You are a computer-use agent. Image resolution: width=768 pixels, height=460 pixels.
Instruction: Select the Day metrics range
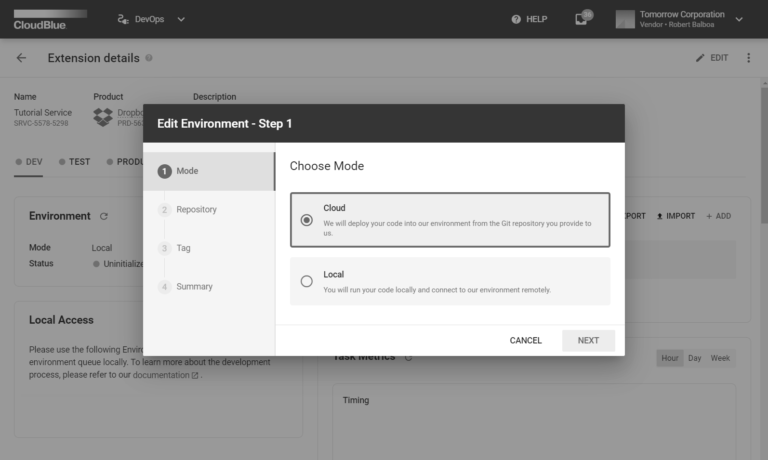pos(695,358)
